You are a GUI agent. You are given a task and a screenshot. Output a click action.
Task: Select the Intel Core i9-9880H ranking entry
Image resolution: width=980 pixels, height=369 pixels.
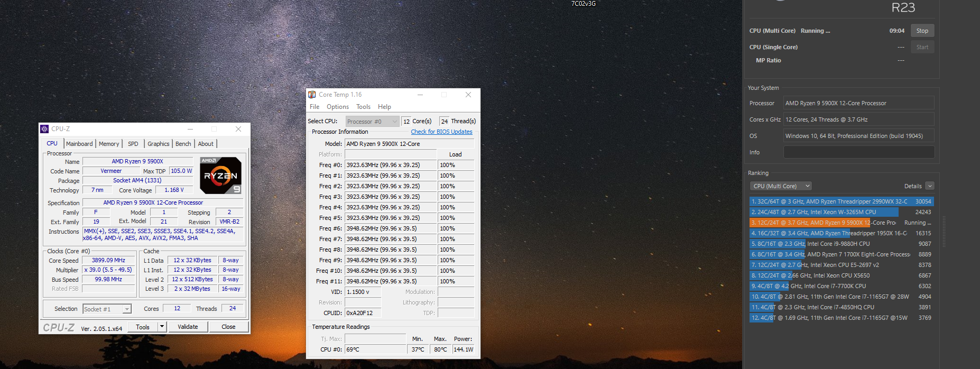pyautogui.click(x=842, y=244)
